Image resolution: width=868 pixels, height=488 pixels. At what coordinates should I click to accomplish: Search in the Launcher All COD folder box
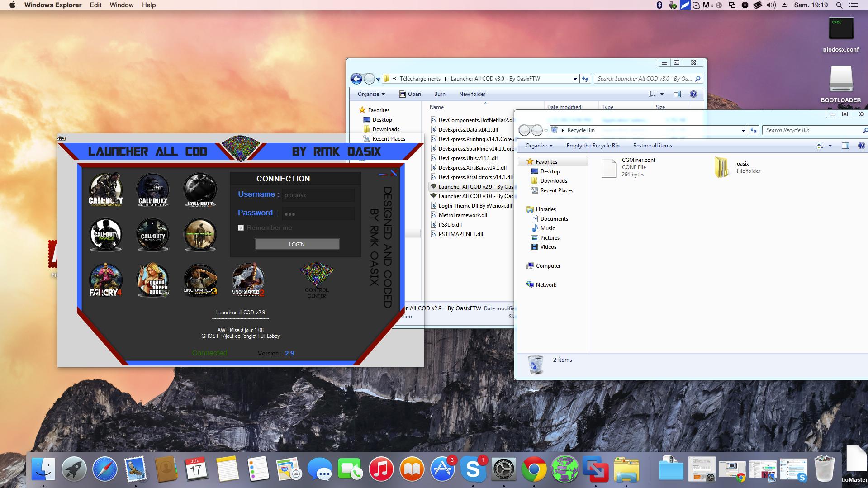[649, 79]
